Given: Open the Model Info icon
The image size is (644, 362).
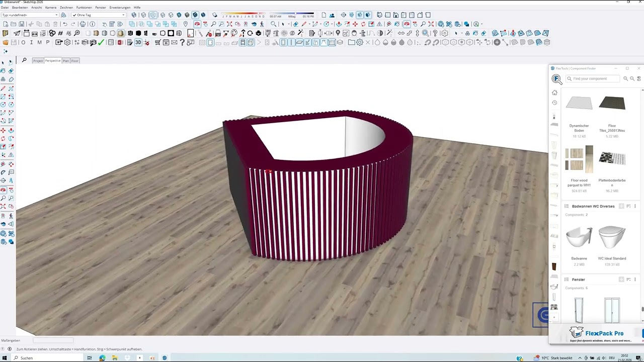Looking at the screenshot, I should click(92, 24).
